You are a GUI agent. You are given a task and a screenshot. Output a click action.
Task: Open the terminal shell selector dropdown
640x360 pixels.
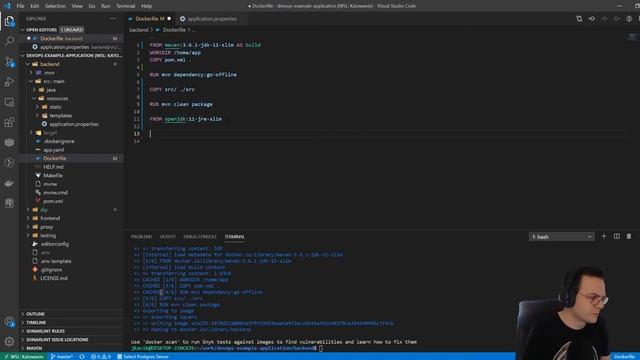click(562, 237)
